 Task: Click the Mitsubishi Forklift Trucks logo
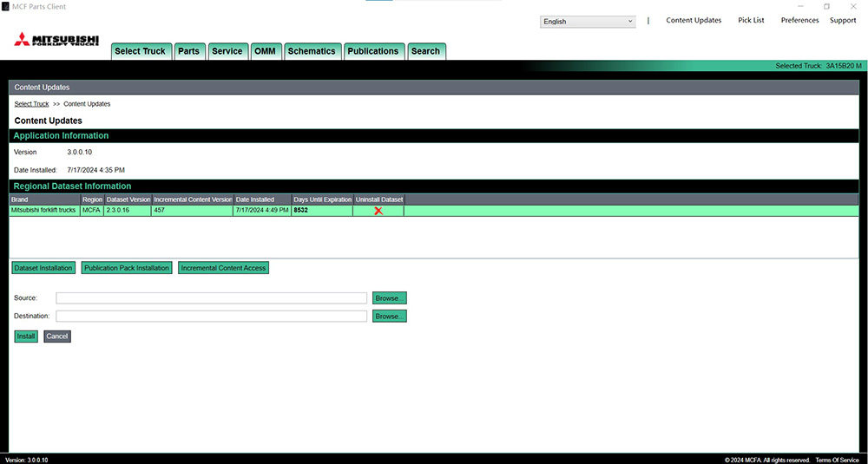coord(56,39)
